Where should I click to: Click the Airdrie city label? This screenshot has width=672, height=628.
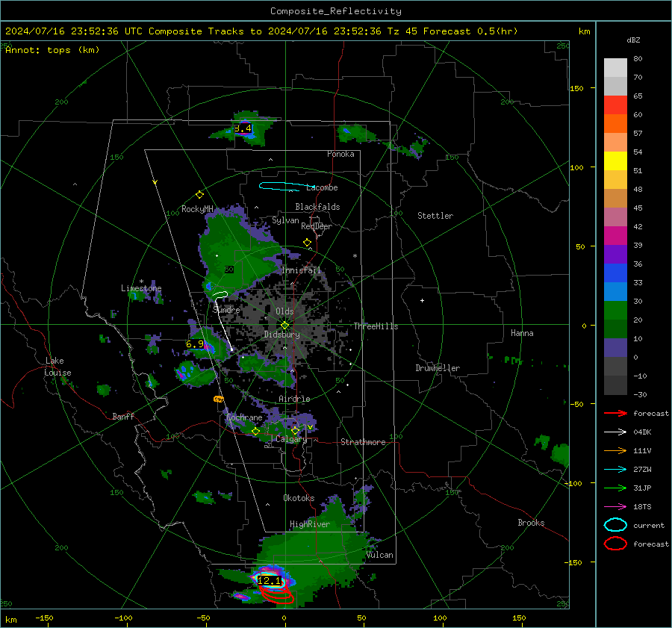pyautogui.click(x=294, y=399)
